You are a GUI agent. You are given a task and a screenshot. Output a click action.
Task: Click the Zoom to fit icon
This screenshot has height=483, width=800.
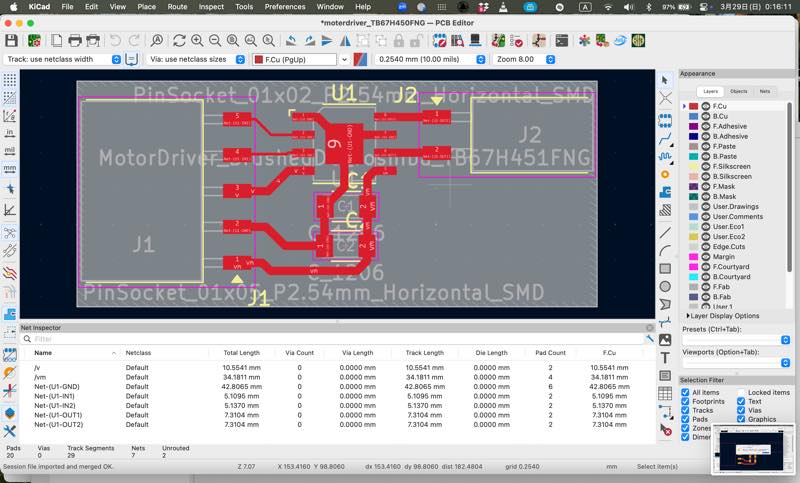pyautogui.click(x=233, y=41)
